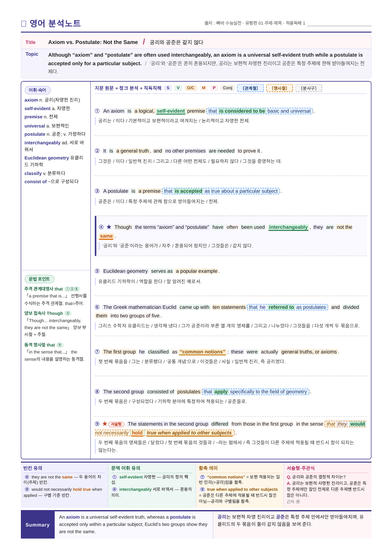Screen dimensions: 392x555
Task: Select the V legend tag
Action: [178, 88]
